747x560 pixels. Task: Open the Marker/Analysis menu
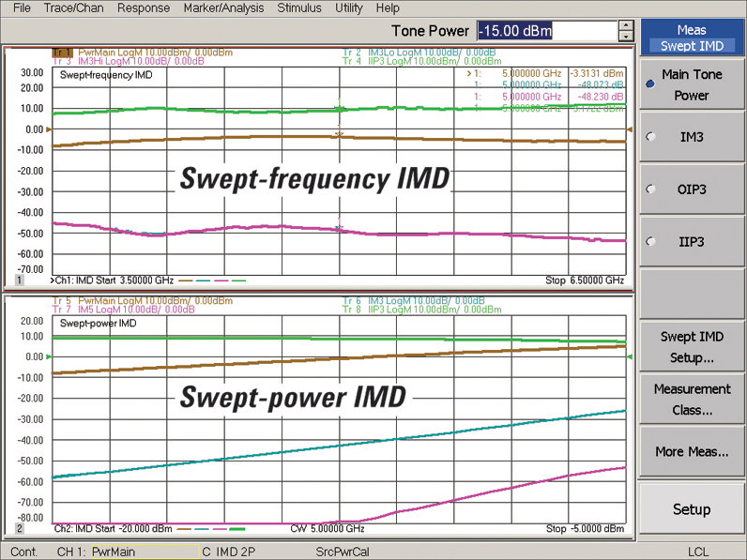pos(225,8)
